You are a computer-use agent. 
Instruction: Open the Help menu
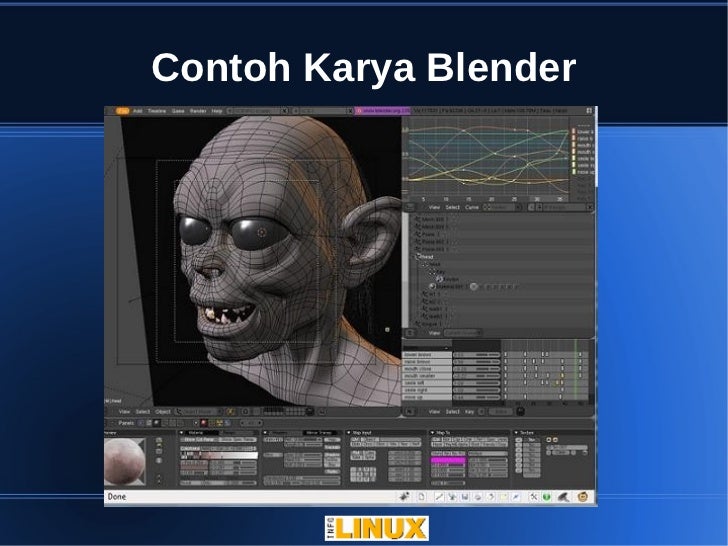point(217,111)
